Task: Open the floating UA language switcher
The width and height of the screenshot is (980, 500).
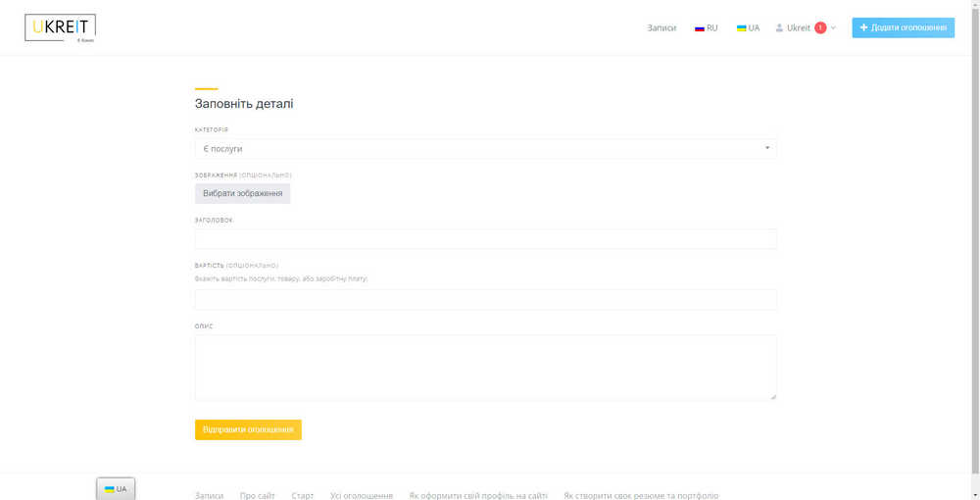Action: tap(116, 488)
